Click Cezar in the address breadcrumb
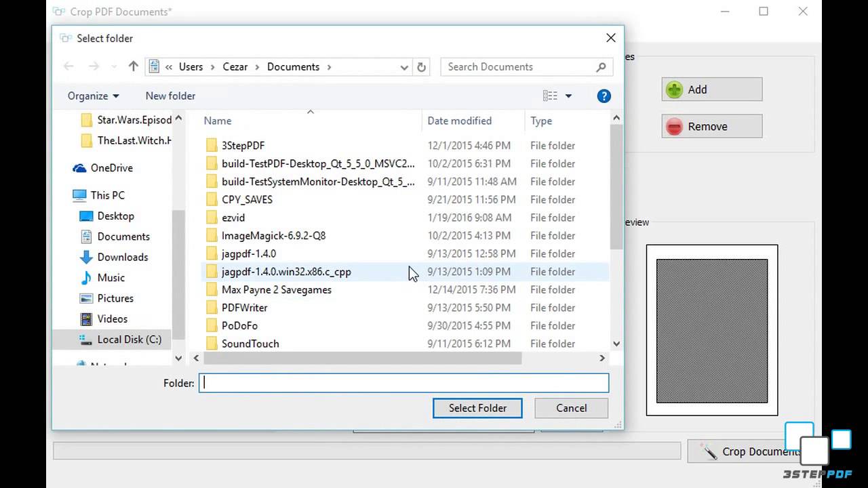This screenshot has width=868, height=488. (x=235, y=67)
